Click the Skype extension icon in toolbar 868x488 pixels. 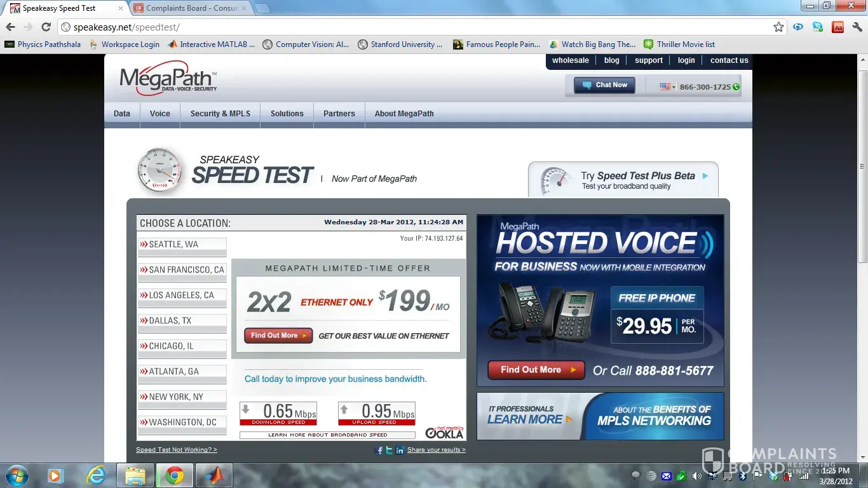[x=818, y=27]
